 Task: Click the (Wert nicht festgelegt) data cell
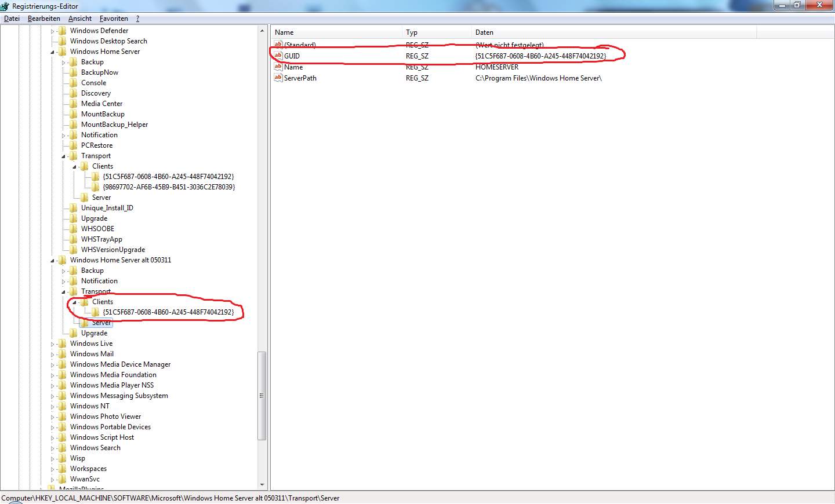click(x=510, y=45)
